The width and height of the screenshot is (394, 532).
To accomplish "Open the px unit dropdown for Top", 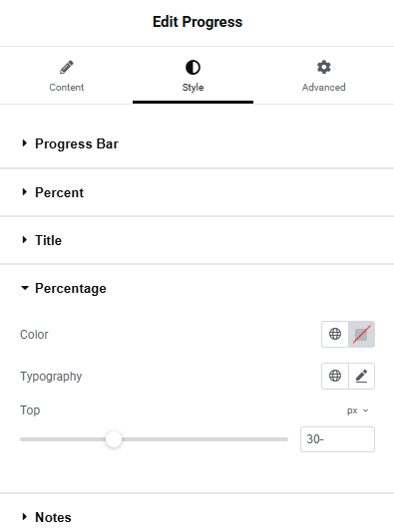I will coord(357,410).
